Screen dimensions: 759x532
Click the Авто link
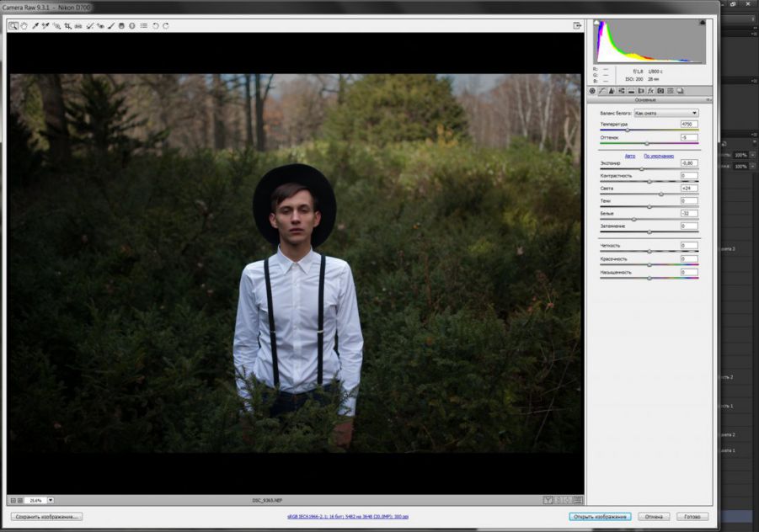coord(629,156)
